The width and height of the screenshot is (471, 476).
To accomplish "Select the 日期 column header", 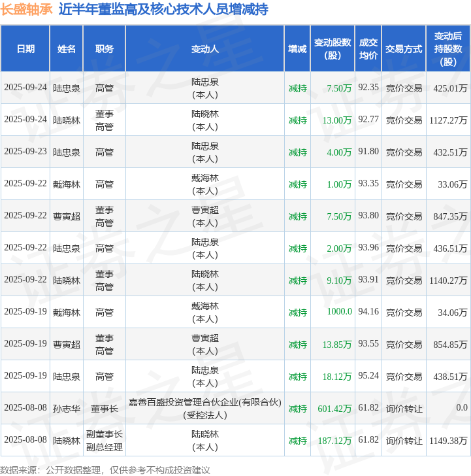I will pos(25,48).
